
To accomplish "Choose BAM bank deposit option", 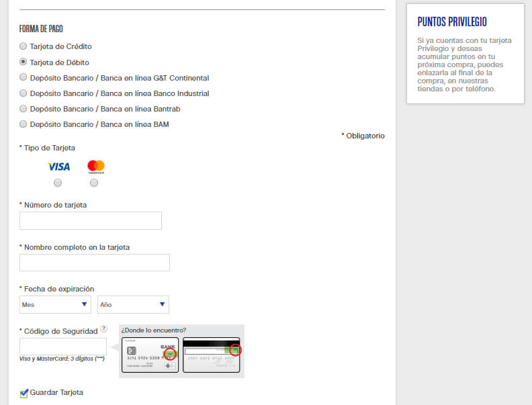I will (24, 124).
